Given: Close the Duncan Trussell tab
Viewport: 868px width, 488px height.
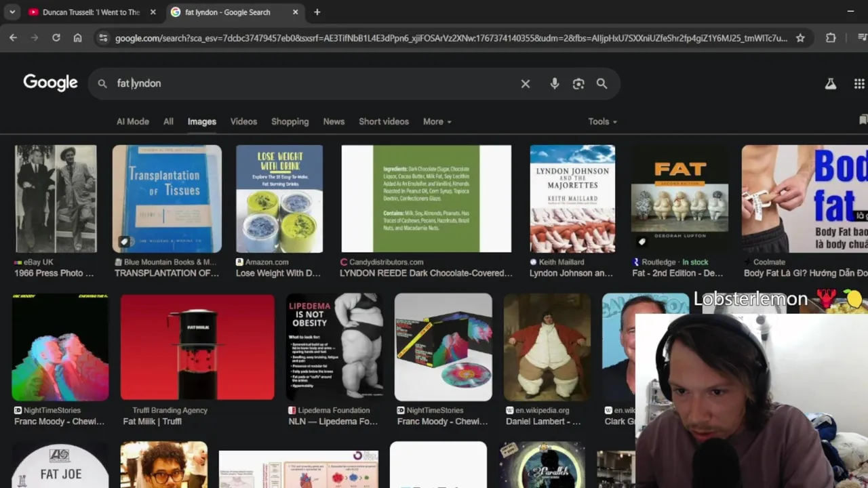Looking at the screenshot, I should click(x=153, y=12).
